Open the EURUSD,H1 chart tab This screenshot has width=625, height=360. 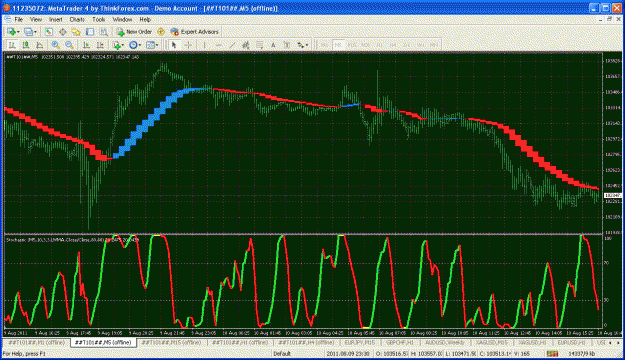pos(571,342)
